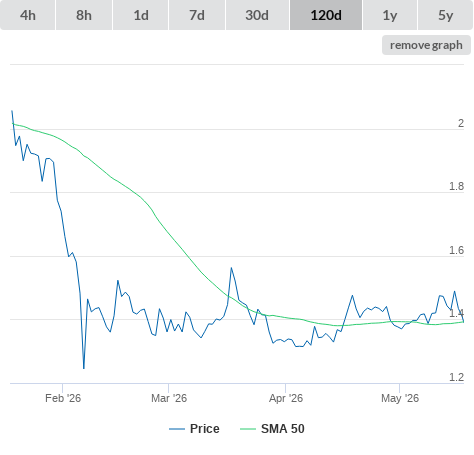
Task: Show the 7d price history
Action: (x=197, y=15)
